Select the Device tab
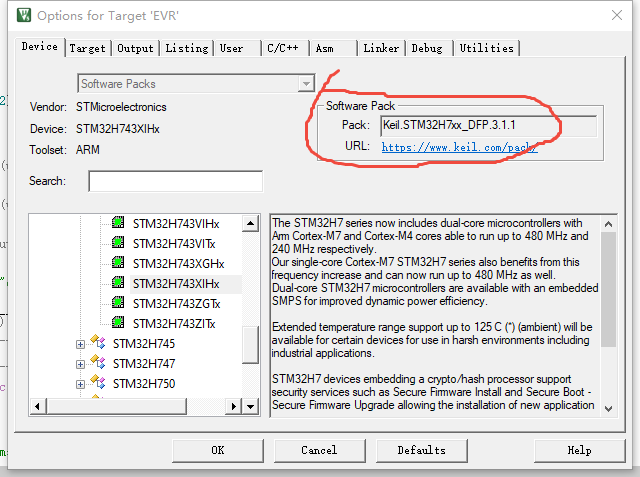 [40, 47]
